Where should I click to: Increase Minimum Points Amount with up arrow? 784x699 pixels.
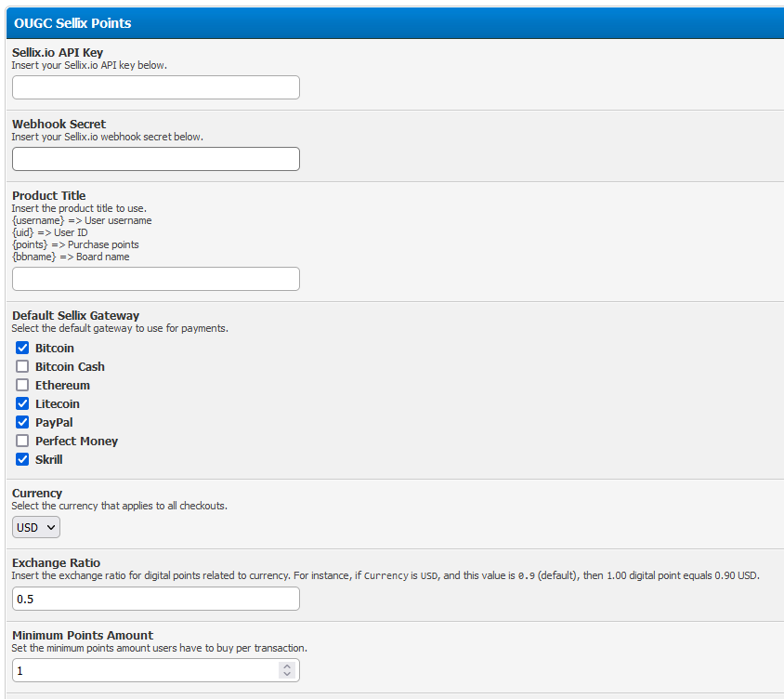pos(287,666)
